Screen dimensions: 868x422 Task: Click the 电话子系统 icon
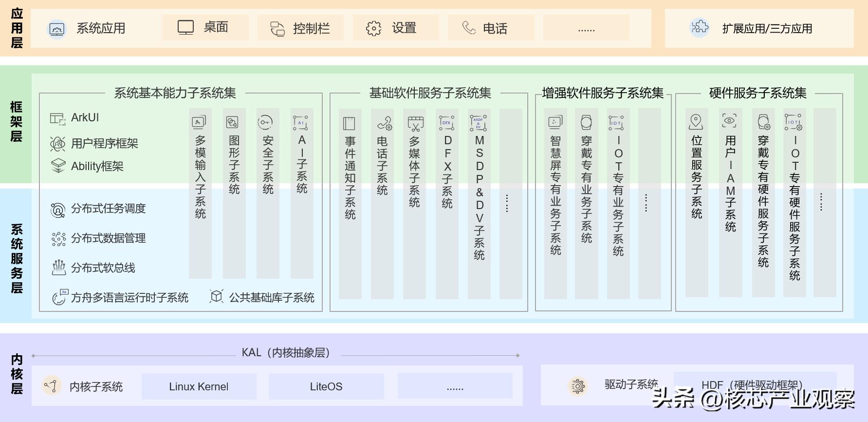pos(384,124)
